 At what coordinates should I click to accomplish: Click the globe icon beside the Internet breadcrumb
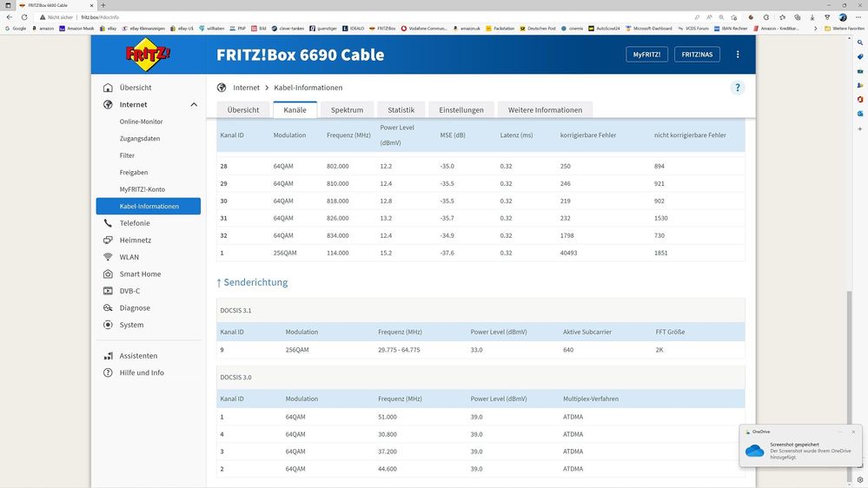[x=222, y=88]
